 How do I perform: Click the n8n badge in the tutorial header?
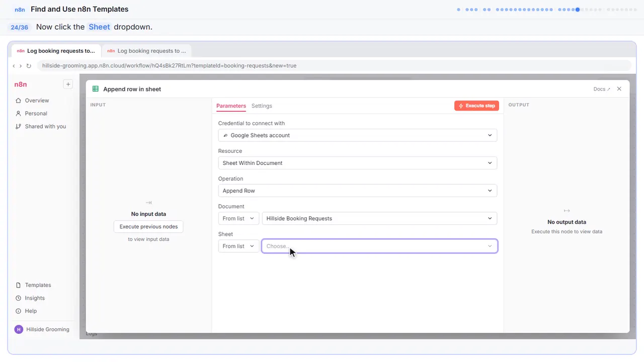point(20,10)
